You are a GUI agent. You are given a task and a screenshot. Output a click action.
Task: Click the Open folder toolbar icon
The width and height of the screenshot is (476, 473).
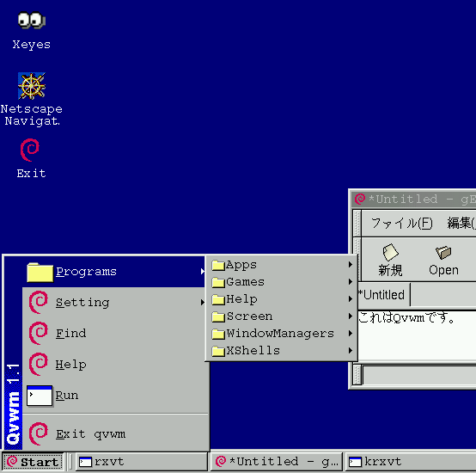pyautogui.click(x=443, y=260)
